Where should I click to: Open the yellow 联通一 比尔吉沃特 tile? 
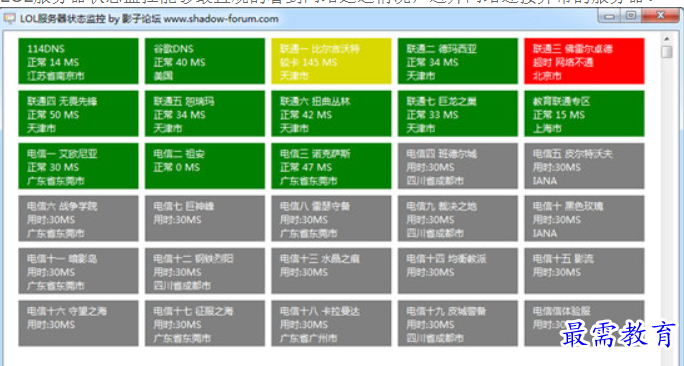pyautogui.click(x=332, y=61)
